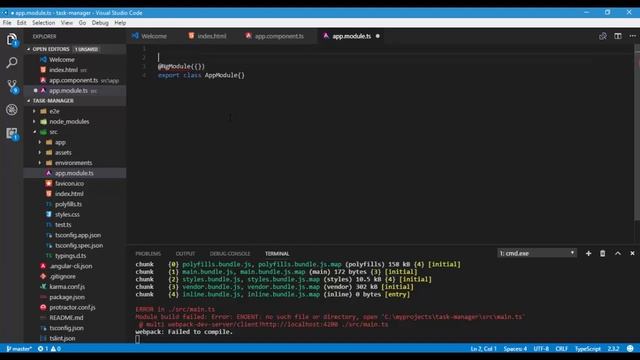Click the master branch indicator in status bar
Screen dimensions: 640x360
coord(19,349)
